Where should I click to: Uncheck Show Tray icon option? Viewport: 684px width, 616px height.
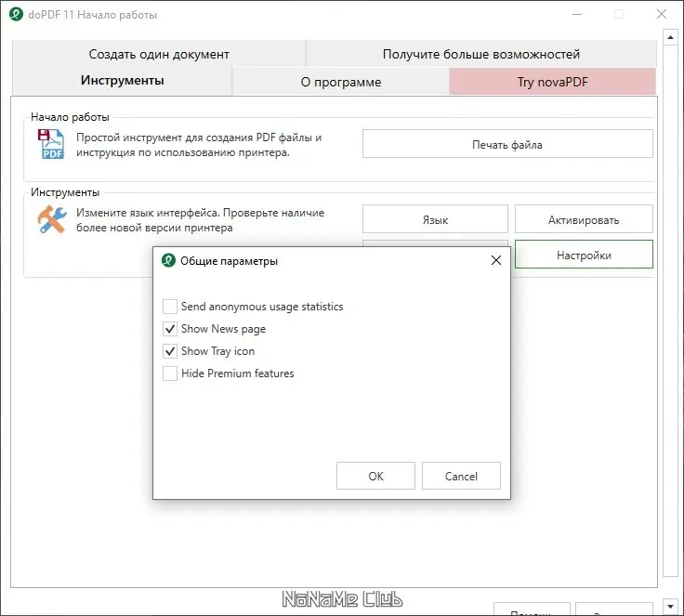tap(170, 351)
